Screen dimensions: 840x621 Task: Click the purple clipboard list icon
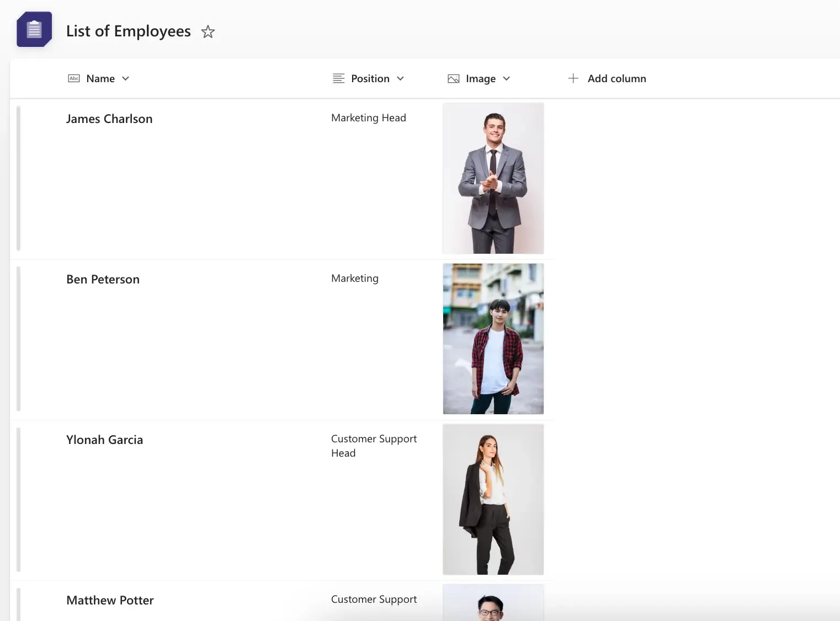pos(34,29)
